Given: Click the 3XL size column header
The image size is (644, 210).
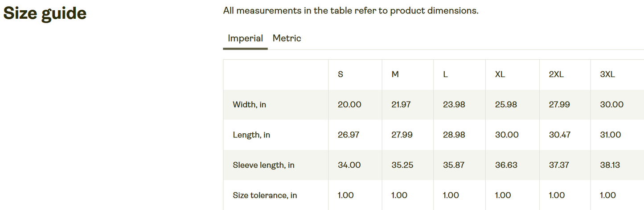Looking at the screenshot, I should [x=607, y=74].
